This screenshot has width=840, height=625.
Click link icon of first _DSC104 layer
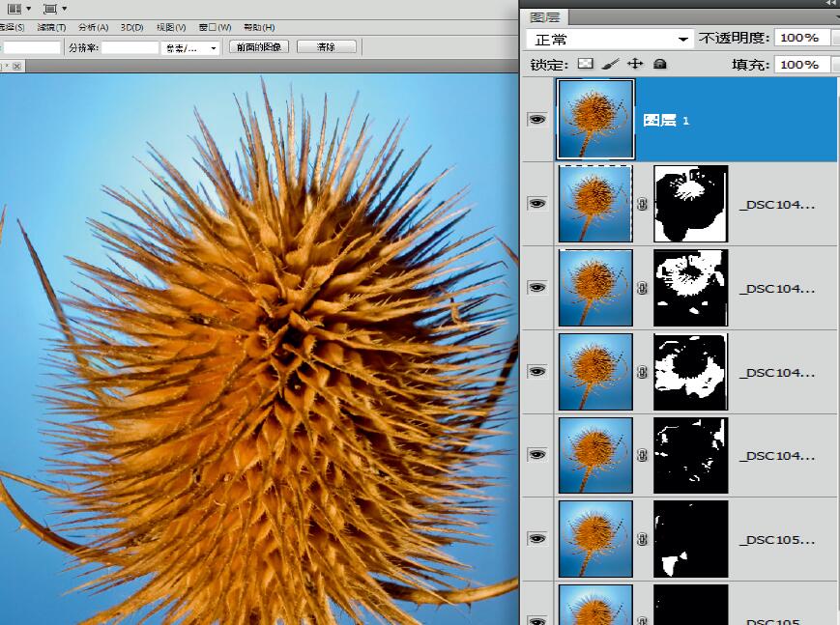tap(643, 204)
